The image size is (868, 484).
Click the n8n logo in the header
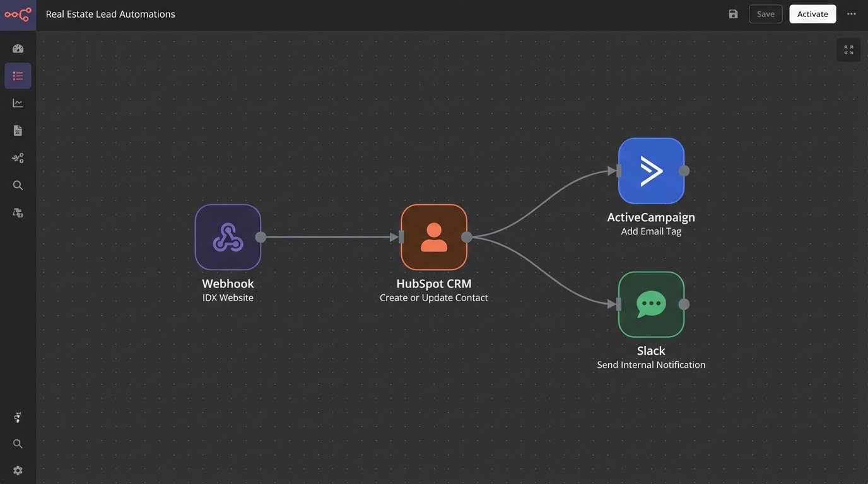click(18, 14)
